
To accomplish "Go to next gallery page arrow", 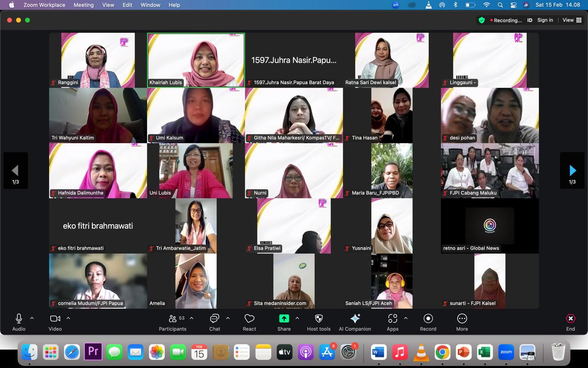I will point(572,171).
